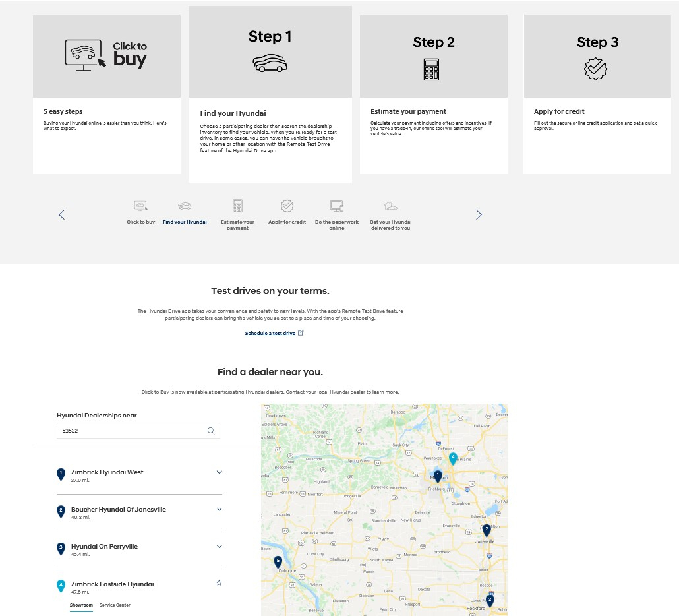The image size is (679, 616).
Task: Click list pin 2 for Boucher Hyundai
Action: [61, 512]
